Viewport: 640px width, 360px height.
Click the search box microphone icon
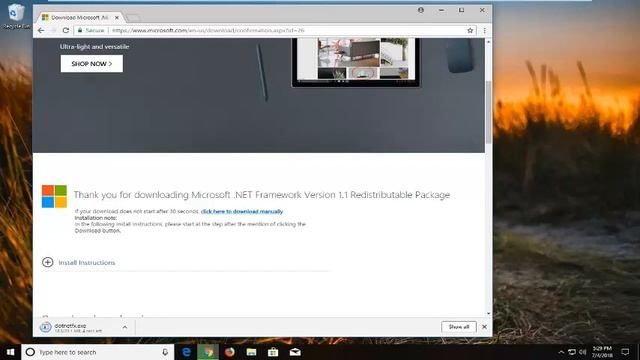[x=165, y=352]
